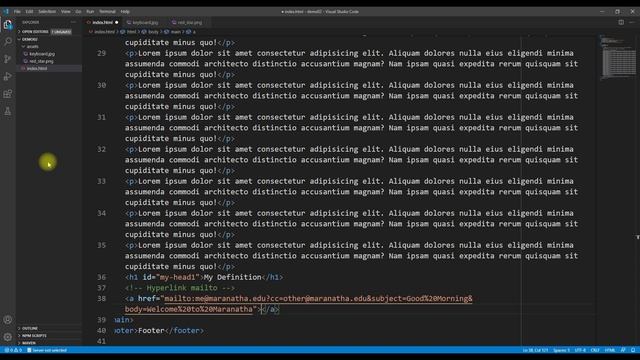This screenshot has width=640, height=360.
Task: Open the Search view icon
Action: pyautogui.click(x=8, y=42)
